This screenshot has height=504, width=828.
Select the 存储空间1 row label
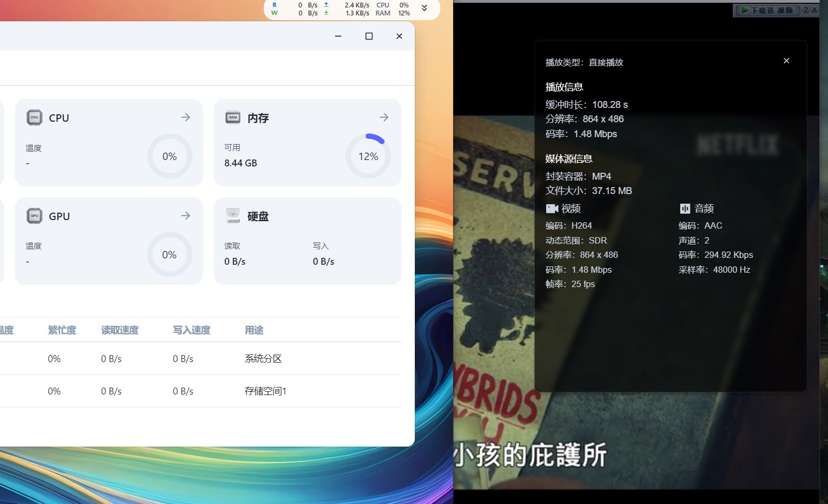[x=265, y=391]
